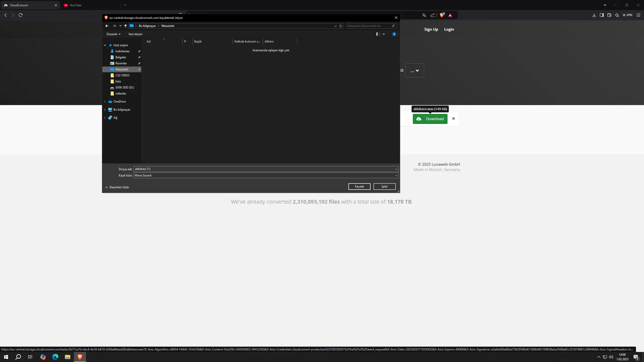Click Bu bilgisayar in address path

point(147,26)
